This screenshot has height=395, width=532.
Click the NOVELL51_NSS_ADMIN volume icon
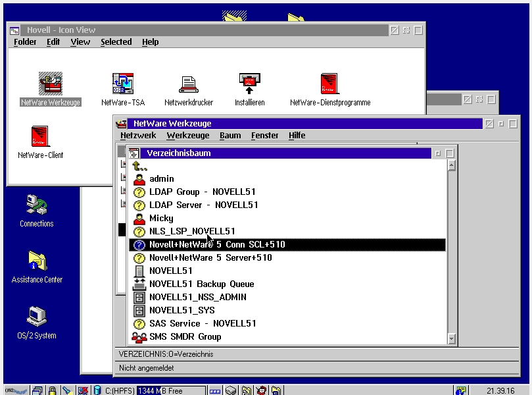[x=139, y=298]
